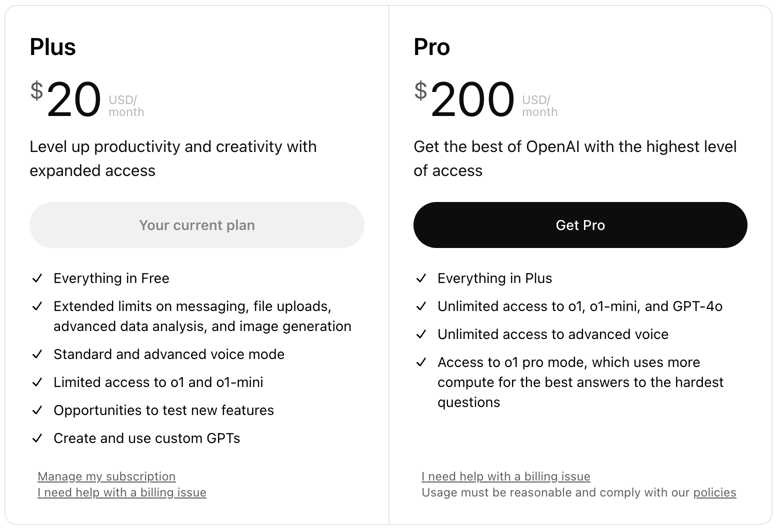Open billing issue help link under Plus plan
This screenshot has height=532, width=778.
122,492
